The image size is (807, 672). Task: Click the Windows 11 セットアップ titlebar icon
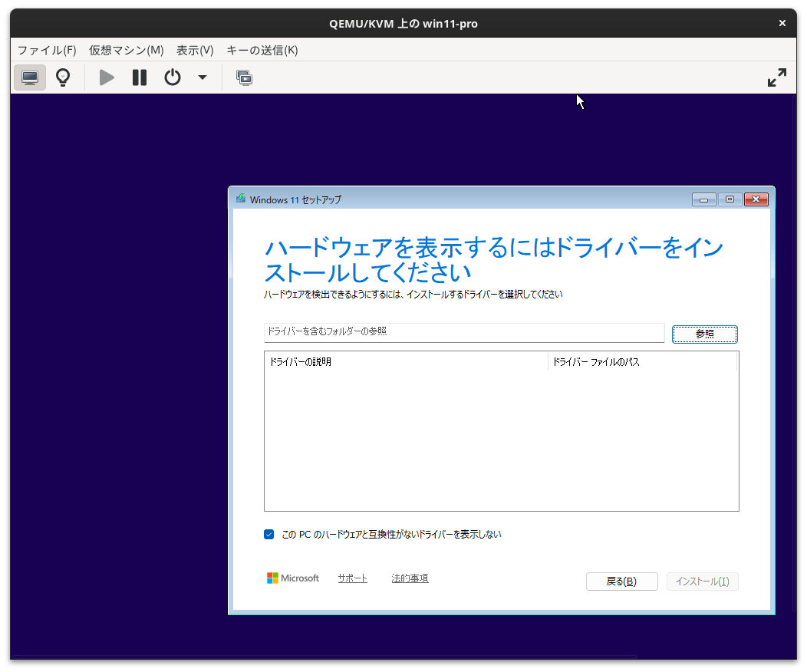click(x=240, y=199)
